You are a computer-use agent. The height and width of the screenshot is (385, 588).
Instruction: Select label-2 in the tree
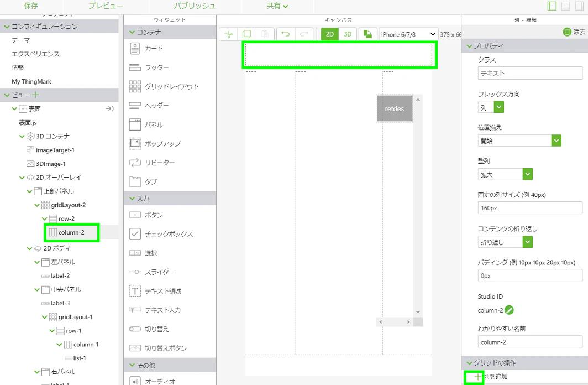60,276
